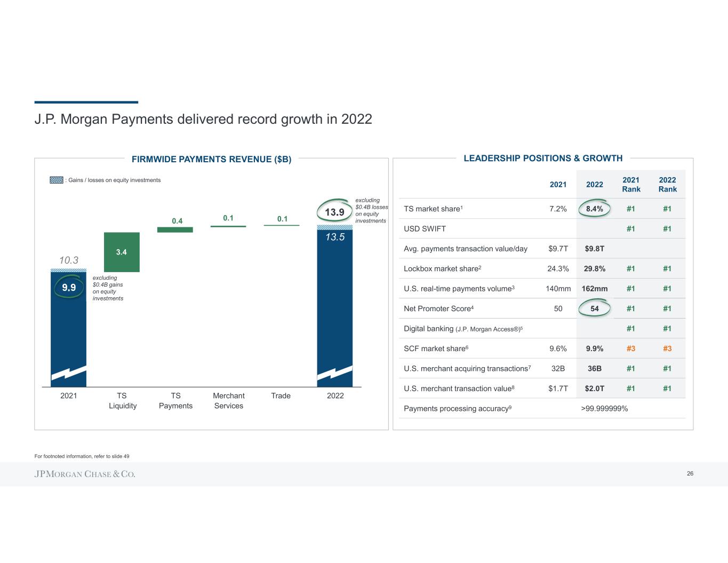Click the >99.999999% processing accuracy value

(x=604, y=409)
